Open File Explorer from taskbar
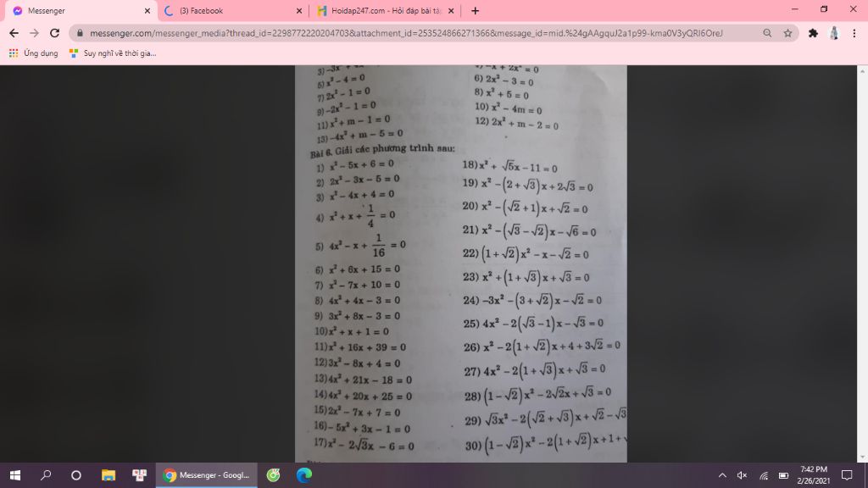Image resolution: width=868 pixels, height=488 pixels. click(108, 475)
